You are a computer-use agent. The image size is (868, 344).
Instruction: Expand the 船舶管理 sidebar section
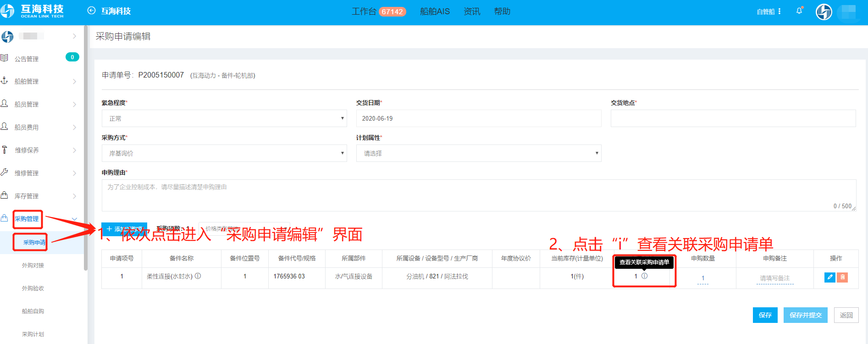click(74, 82)
